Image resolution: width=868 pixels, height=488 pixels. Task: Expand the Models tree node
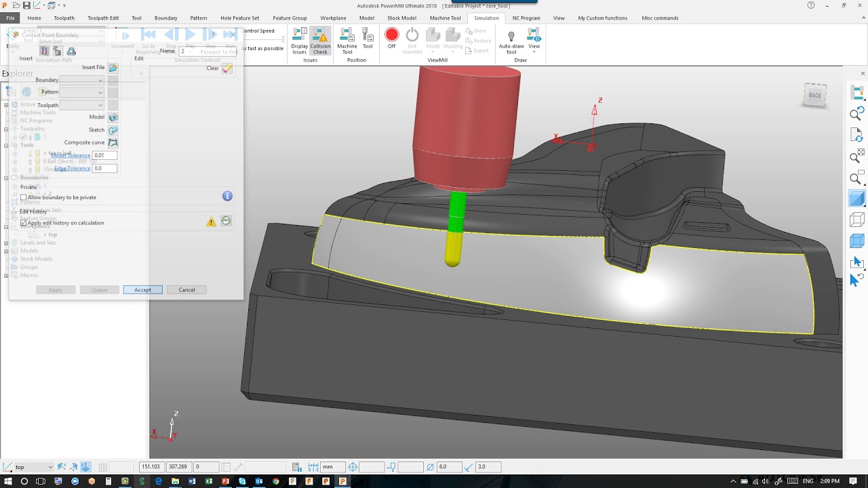pyautogui.click(x=6, y=251)
